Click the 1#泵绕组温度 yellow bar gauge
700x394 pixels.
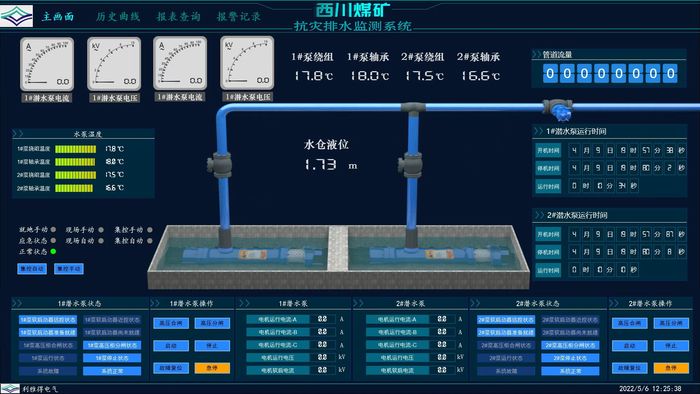coord(75,149)
